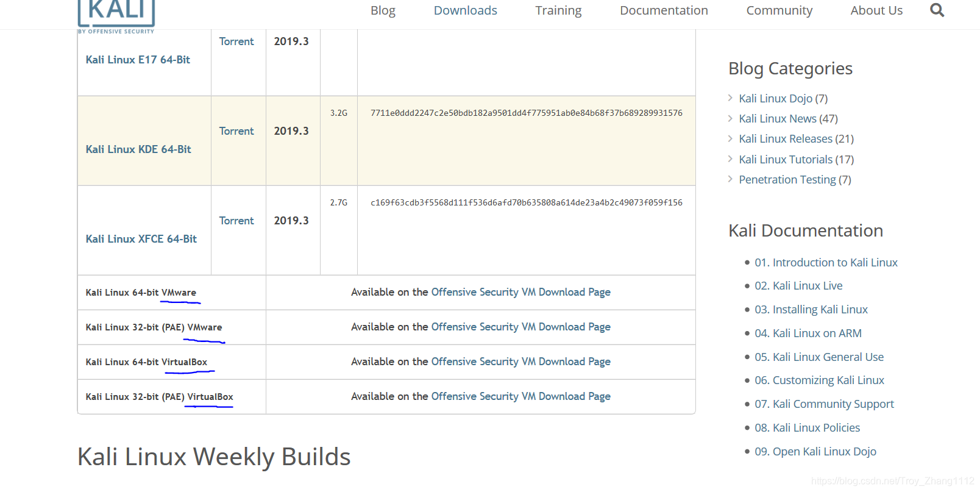Select 'Kali Linux 32-bit (PAE) VMware' label
This screenshot has width=980, height=492.
point(154,327)
